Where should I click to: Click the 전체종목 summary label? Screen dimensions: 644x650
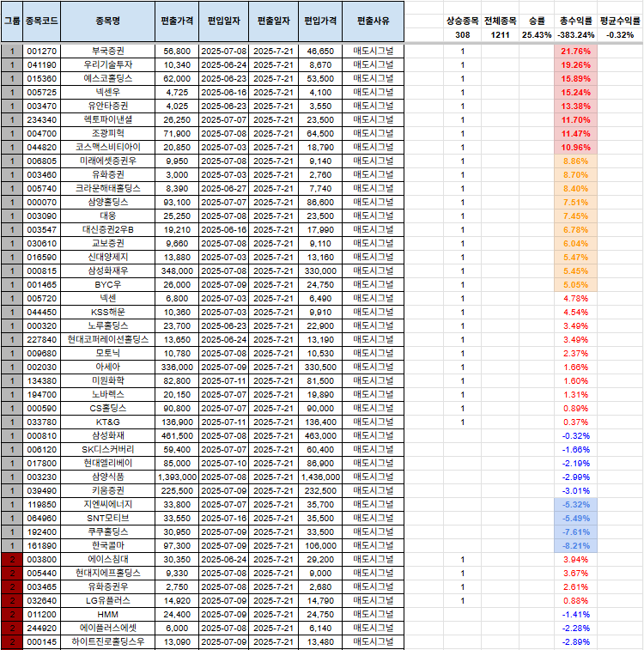(501, 21)
